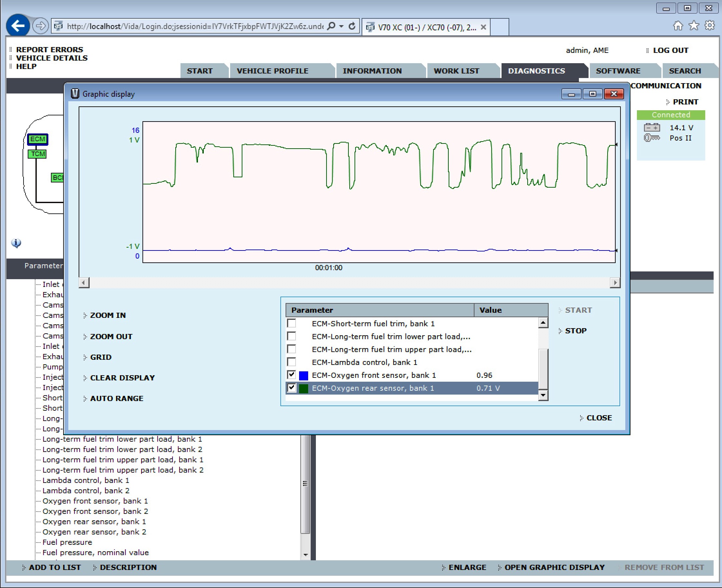Select the ECM module node
The height and width of the screenshot is (588, 722).
(x=37, y=139)
